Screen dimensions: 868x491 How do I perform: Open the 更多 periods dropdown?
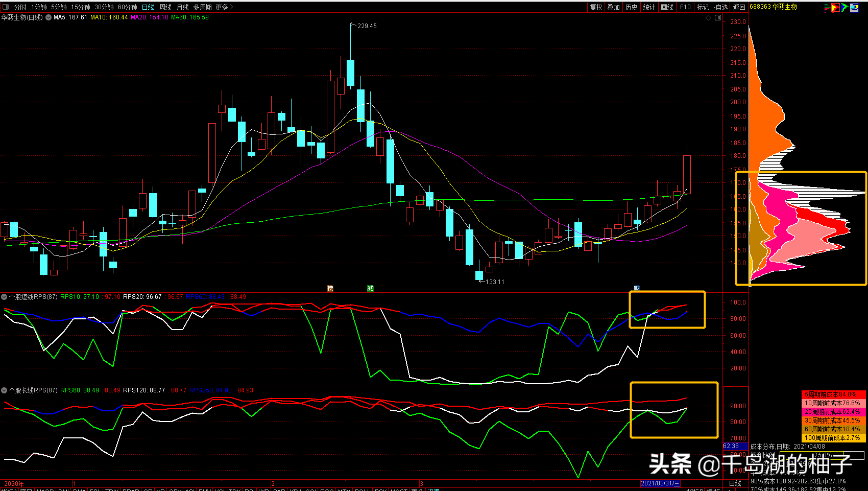224,7
